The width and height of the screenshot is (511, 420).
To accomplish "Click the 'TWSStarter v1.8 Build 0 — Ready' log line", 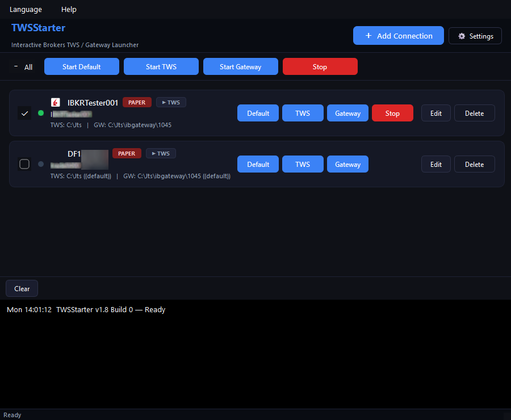I will click(111, 309).
